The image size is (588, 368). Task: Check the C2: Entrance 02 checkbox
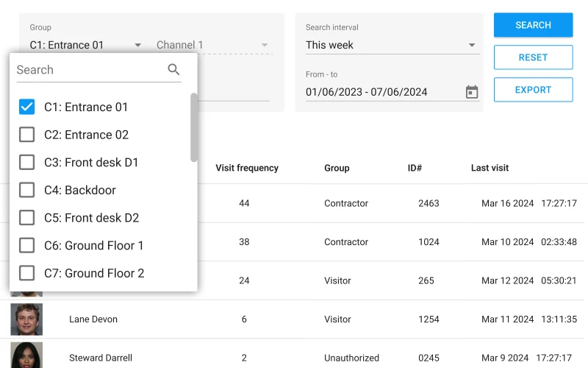(x=26, y=135)
